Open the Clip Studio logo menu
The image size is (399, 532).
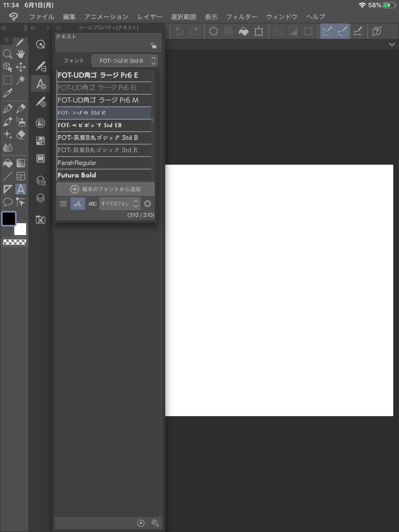13,17
